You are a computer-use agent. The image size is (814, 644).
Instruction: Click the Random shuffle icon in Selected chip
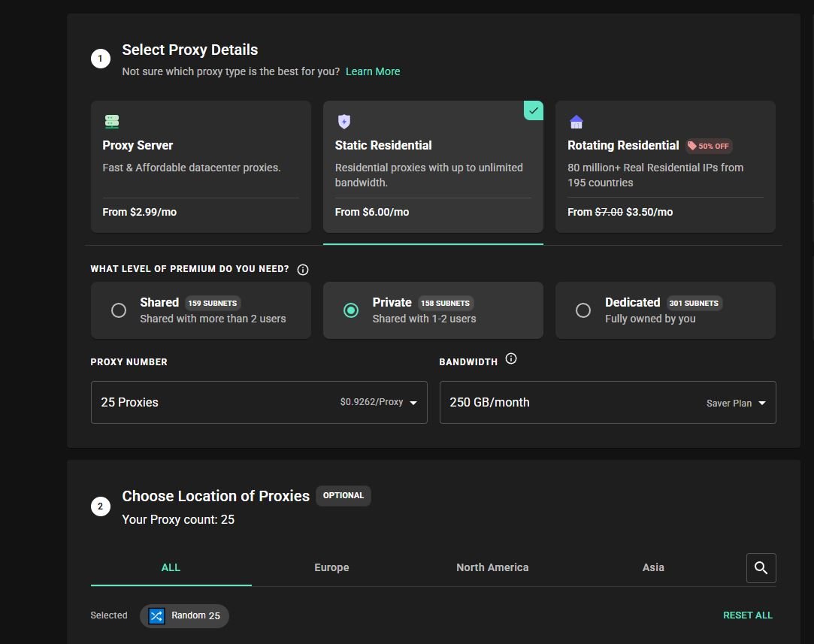pyautogui.click(x=156, y=615)
